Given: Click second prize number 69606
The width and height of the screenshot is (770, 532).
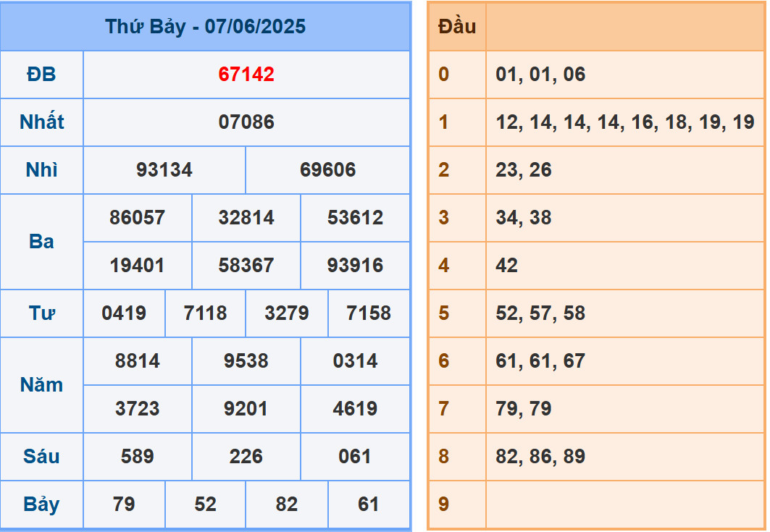Looking at the screenshot, I should click(327, 170).
